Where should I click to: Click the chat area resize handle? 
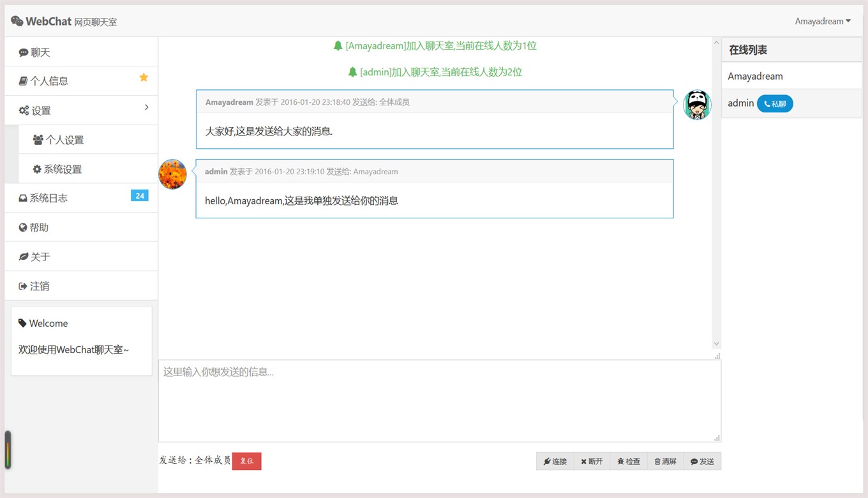pos(717,356)
